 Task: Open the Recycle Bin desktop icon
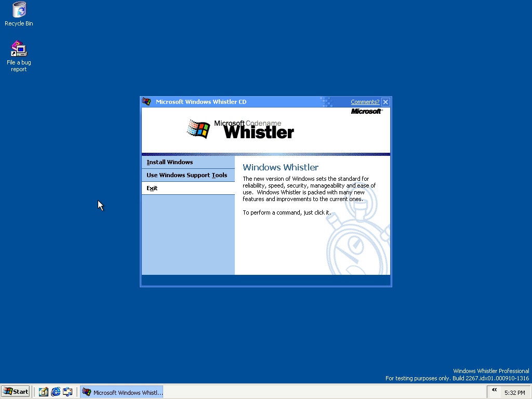pyautogui.click(x=19, y=14)
